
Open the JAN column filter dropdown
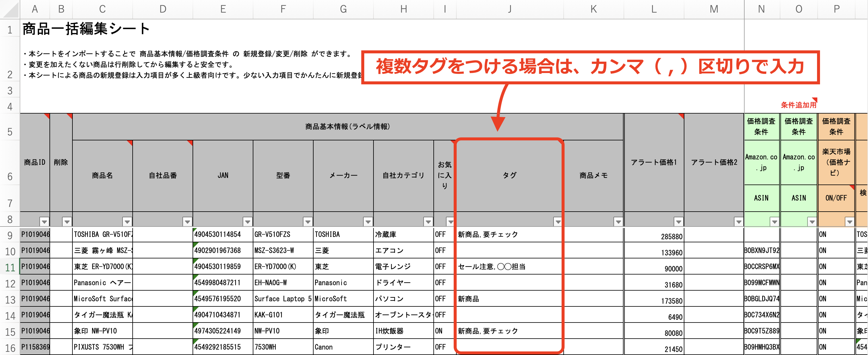point(247,222)
